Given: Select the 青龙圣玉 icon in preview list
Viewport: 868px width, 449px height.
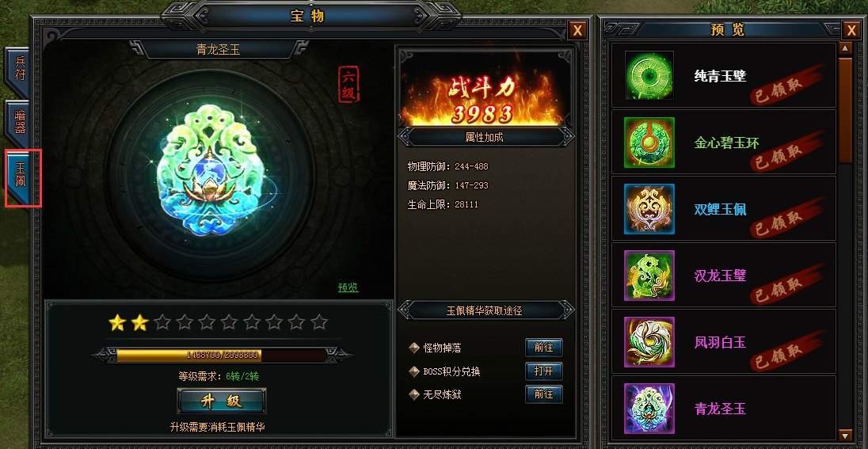Looking at the screenshot, I should coord(649,408).
